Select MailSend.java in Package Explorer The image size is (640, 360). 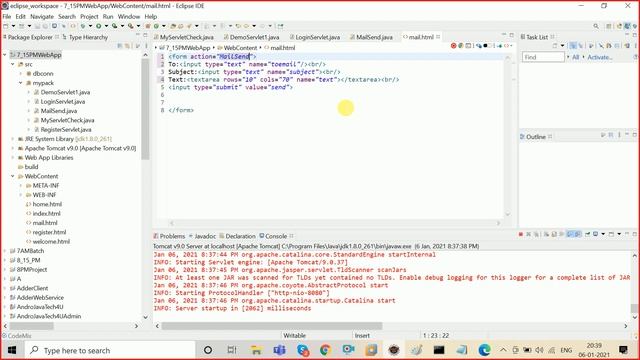point(58,111)
